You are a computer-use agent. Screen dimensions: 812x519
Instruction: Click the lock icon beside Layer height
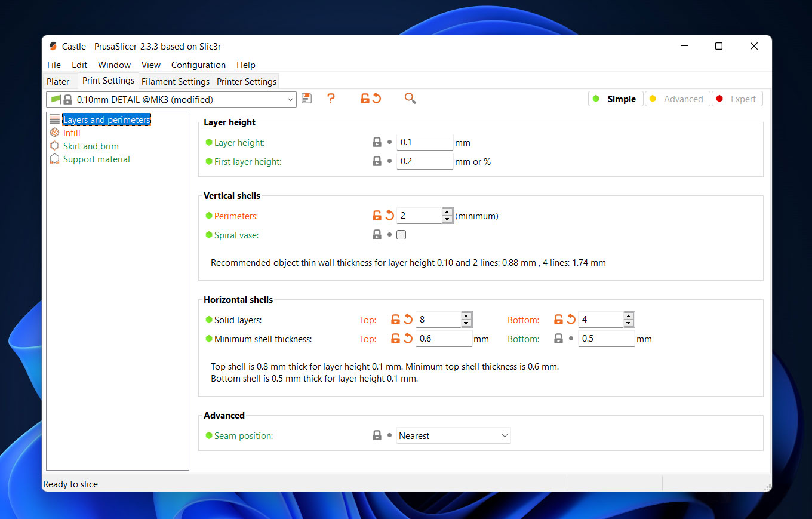[377, 142]
